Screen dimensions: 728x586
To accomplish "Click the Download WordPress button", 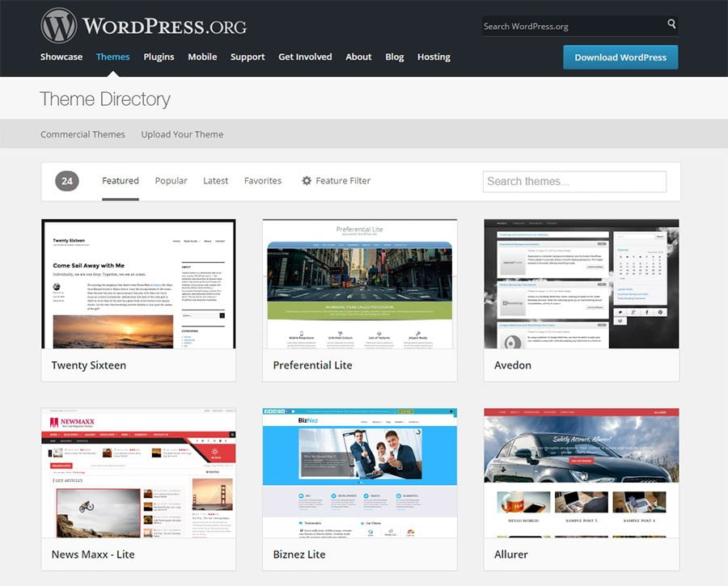I will click(620, 57).
